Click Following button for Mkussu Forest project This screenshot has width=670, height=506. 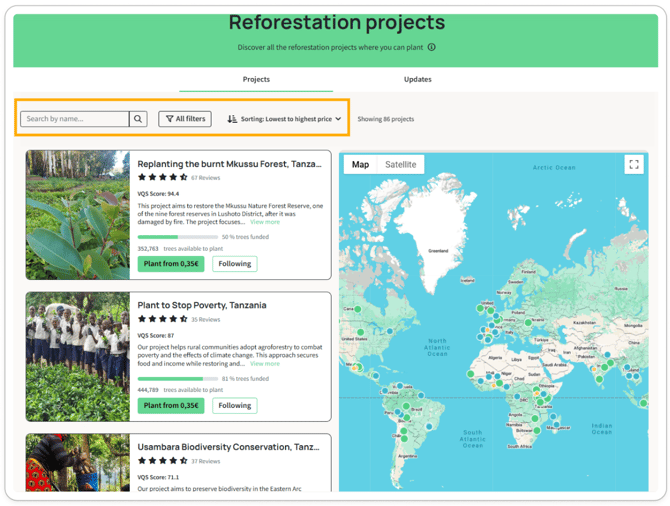[x=235, y=264]
